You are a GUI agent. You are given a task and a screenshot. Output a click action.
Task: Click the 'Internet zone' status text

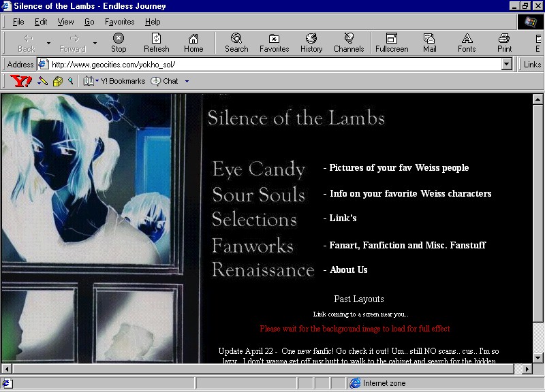click(384, 383)
